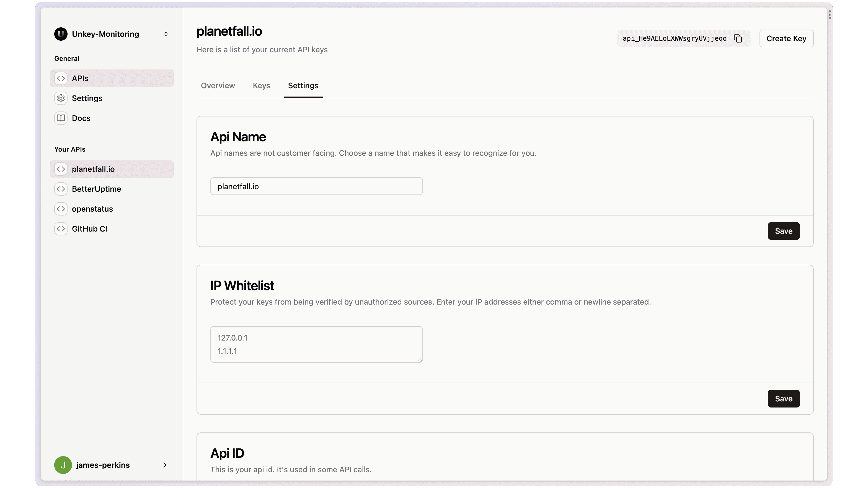
Task: Click the IP Whitelist textarea
Action: [316, 344]
